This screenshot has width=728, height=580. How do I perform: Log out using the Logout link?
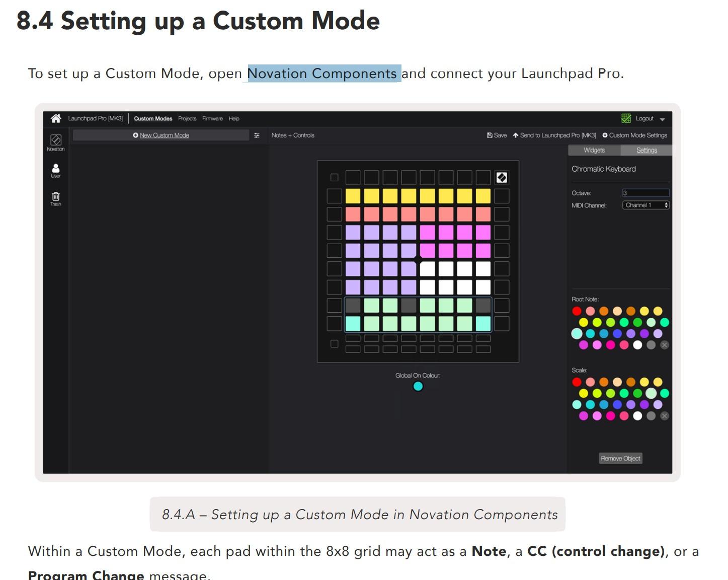click(x=644, y=119)
